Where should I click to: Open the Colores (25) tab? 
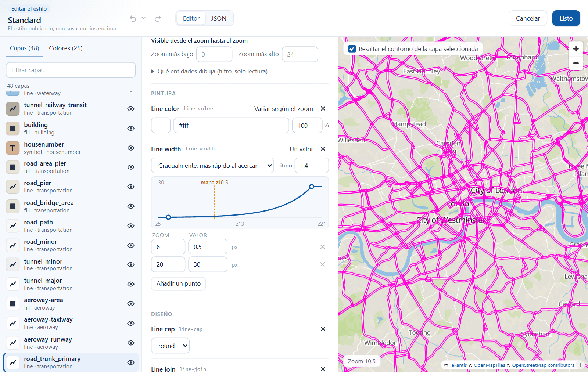[x=66, y=48]
